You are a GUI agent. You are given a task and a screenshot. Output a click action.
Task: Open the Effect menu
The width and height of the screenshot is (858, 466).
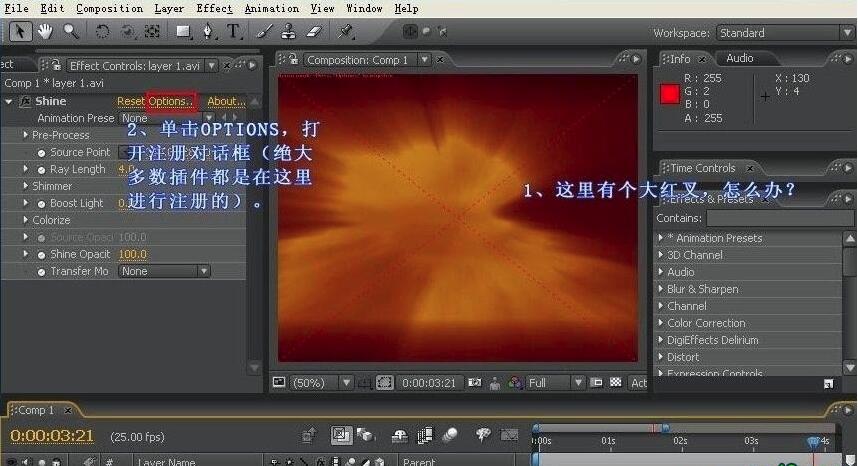coord(214,8)
